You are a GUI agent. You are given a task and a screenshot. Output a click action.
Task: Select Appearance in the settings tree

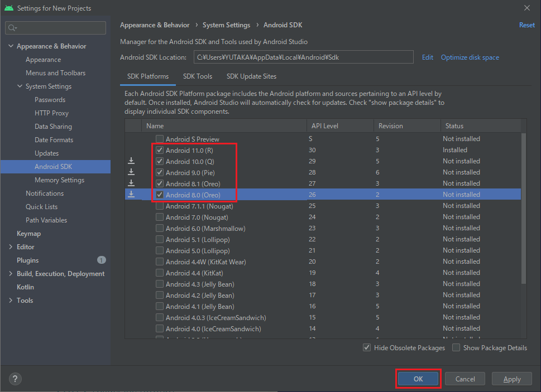click(43, 60)
